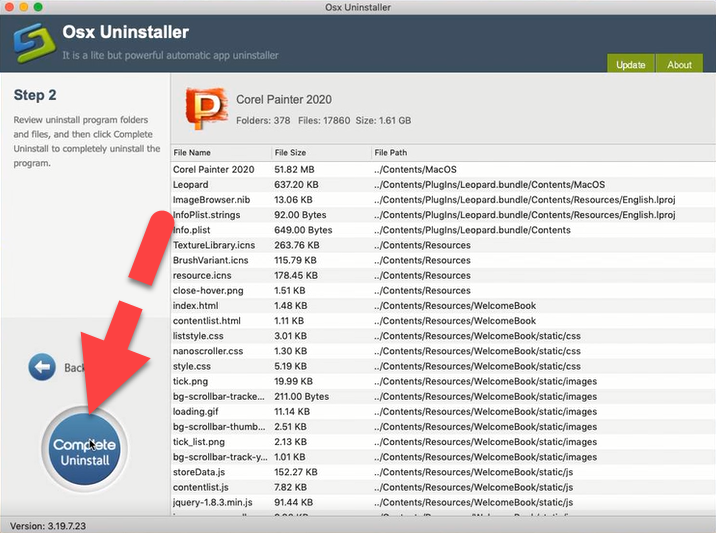The image size is (716, 533).
Task: Select the storeData.js file
Action: [199, 472]
